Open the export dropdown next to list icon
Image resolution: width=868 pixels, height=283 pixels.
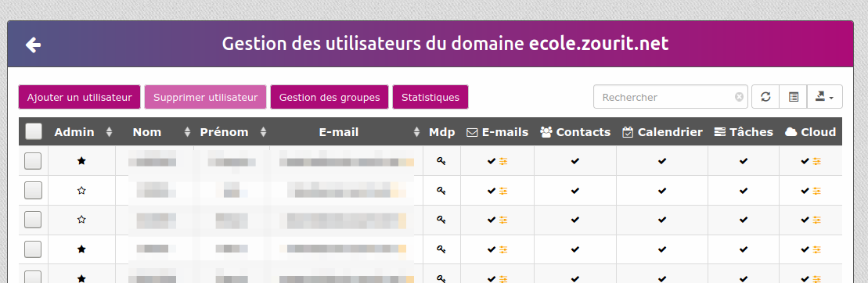tap(825, 97)
